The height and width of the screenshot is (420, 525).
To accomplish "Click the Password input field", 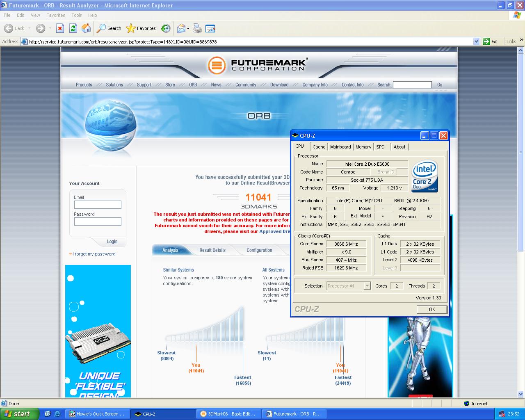I will 98,221.
